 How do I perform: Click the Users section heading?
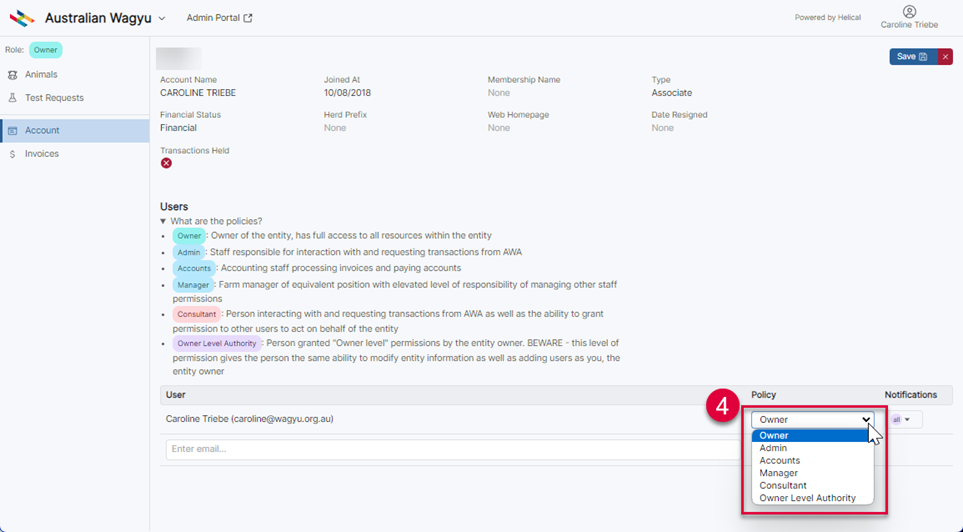pyautogui.click(x=174, y=207)
